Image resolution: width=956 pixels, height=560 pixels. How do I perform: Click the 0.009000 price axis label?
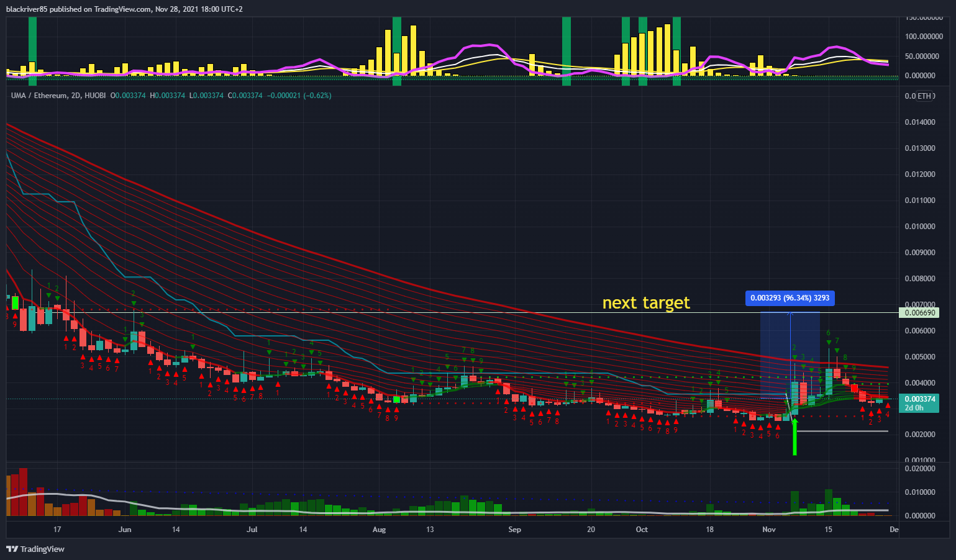point(920,253)
